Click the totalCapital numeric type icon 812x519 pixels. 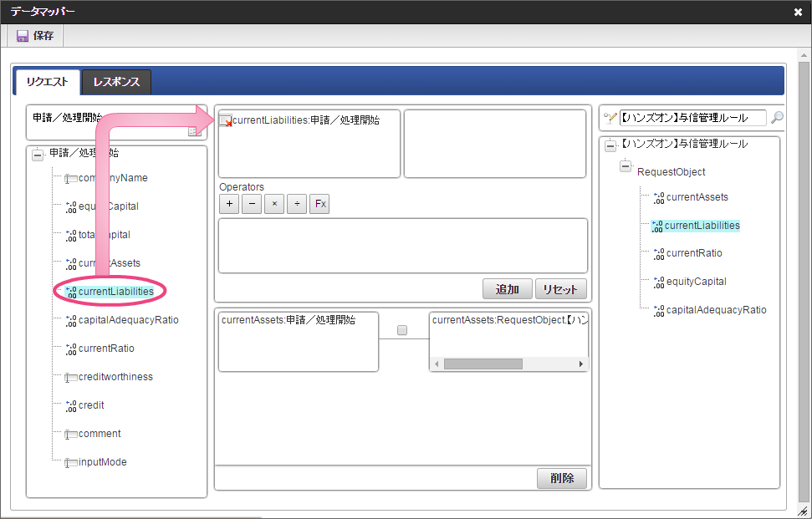[x=71, y=235]
